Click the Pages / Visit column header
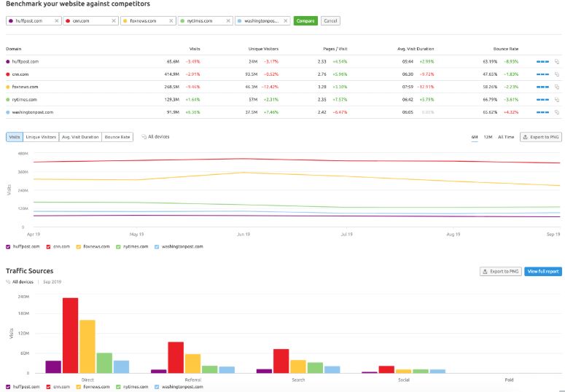Viewport: 565px width, 392px height. point(335,49)
